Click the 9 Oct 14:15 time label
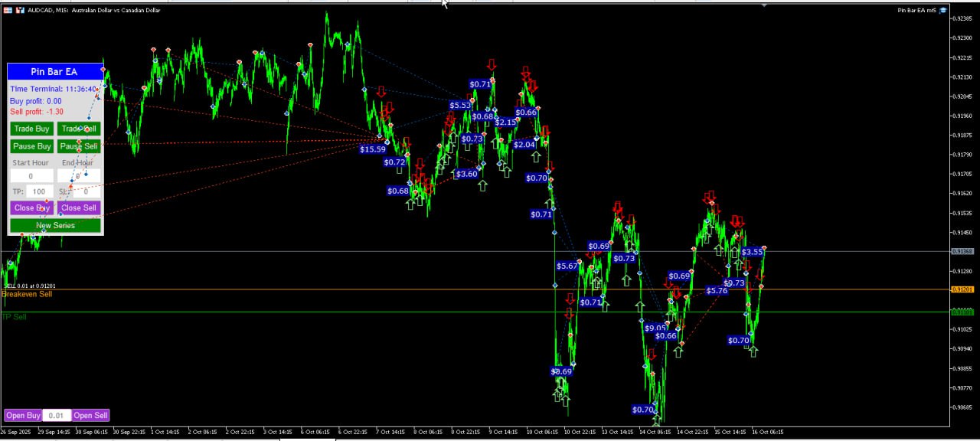Screen dimensions: 980x441 (x=505, y=433)
